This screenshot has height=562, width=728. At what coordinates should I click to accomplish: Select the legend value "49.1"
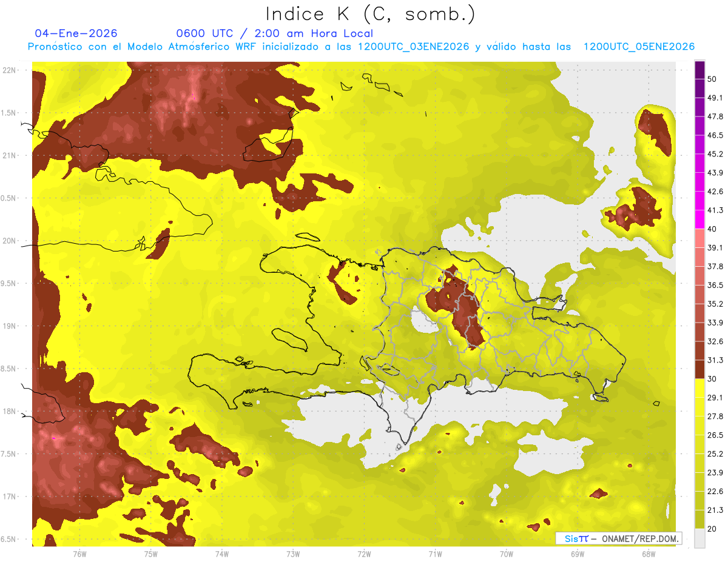[715, 98]
